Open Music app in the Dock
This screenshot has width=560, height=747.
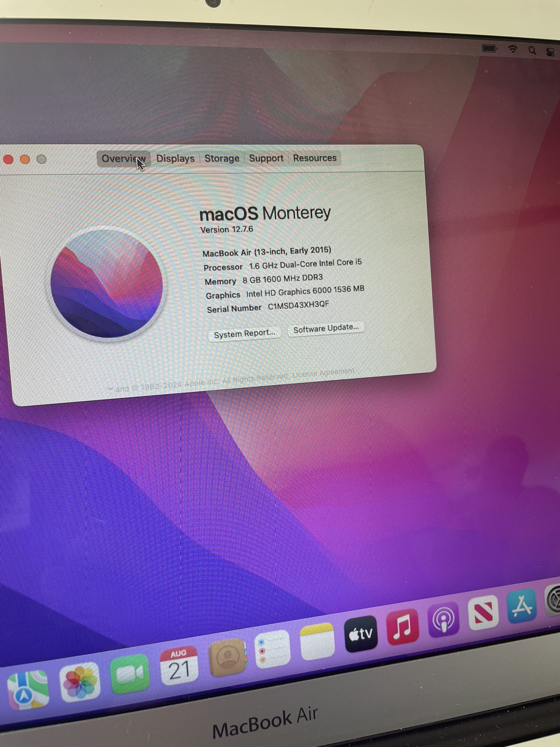click(x=402, y=626)
